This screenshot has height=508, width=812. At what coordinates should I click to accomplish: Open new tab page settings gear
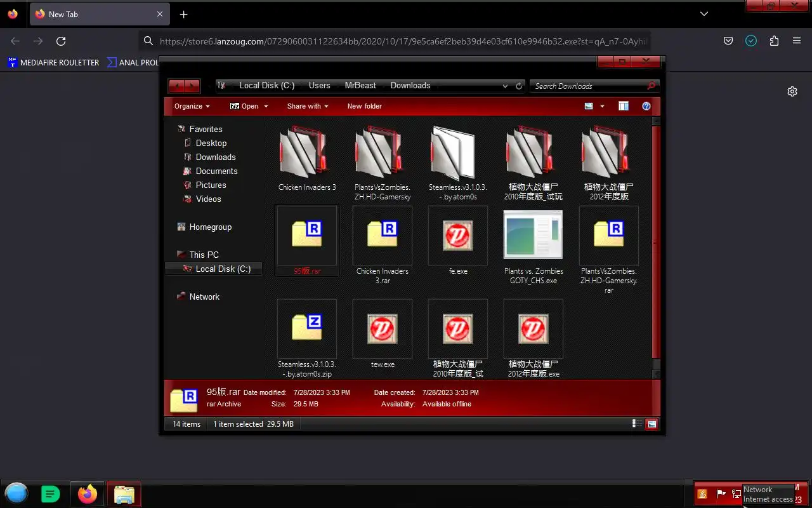click(x=792, y=91)
